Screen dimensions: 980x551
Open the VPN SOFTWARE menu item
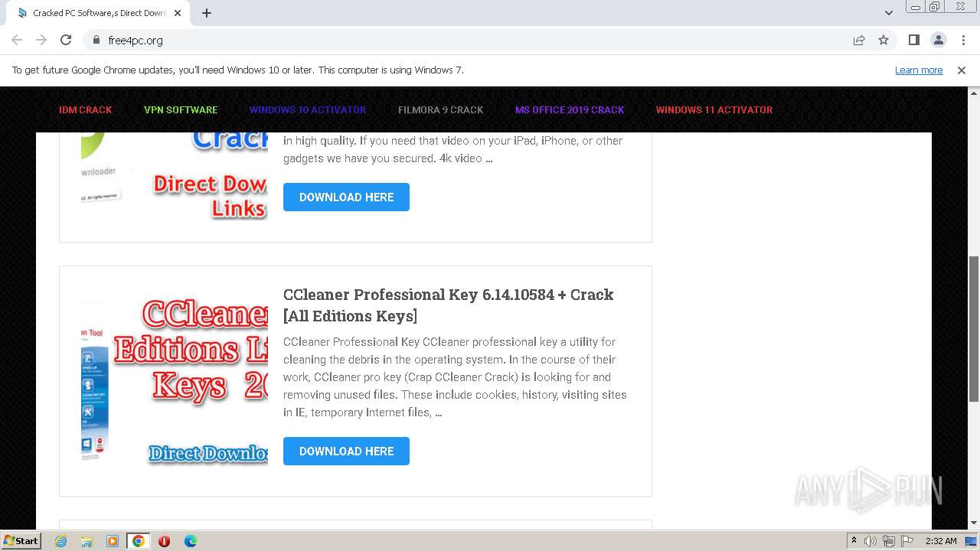[181, 109]
